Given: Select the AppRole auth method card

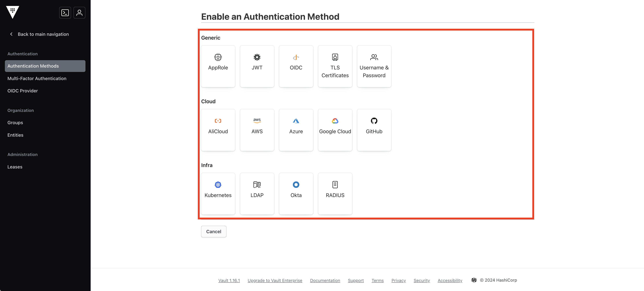Looking at the screenshot, I should point(218,66).
